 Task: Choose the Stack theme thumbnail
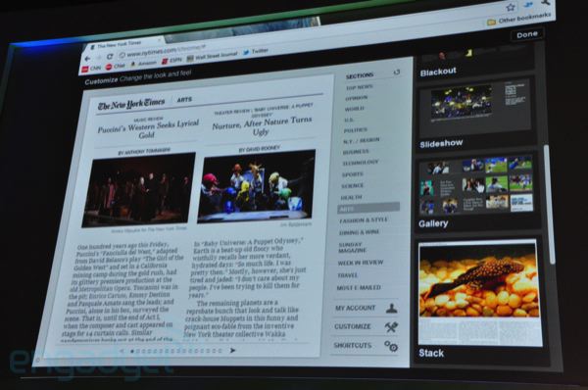click(x=479, y=292)
